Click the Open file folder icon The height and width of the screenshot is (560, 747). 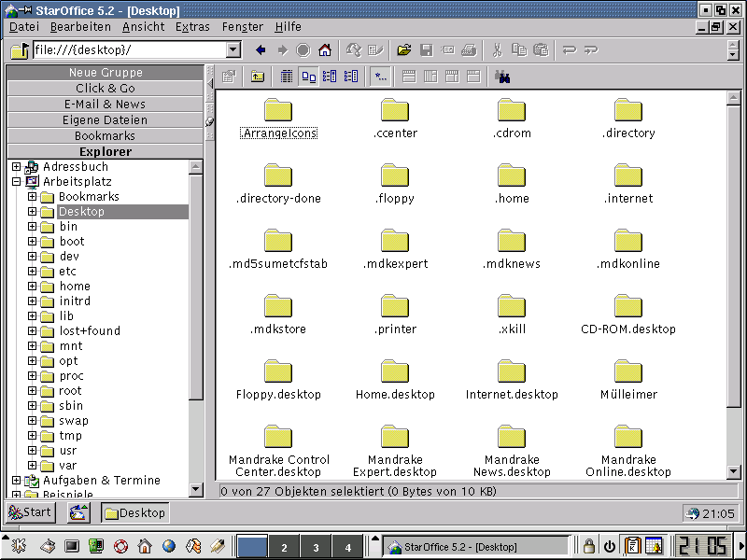pos(404,50)
